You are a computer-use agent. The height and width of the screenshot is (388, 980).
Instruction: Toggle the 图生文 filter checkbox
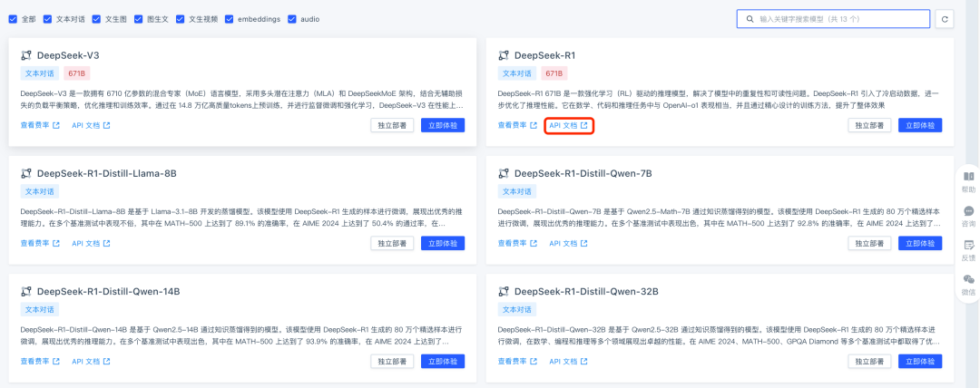[x=138, y=19]
